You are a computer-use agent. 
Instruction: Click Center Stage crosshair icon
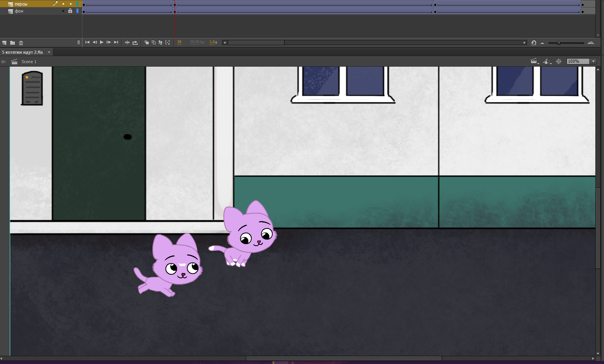pyautogui.click(x=559, y=62)
